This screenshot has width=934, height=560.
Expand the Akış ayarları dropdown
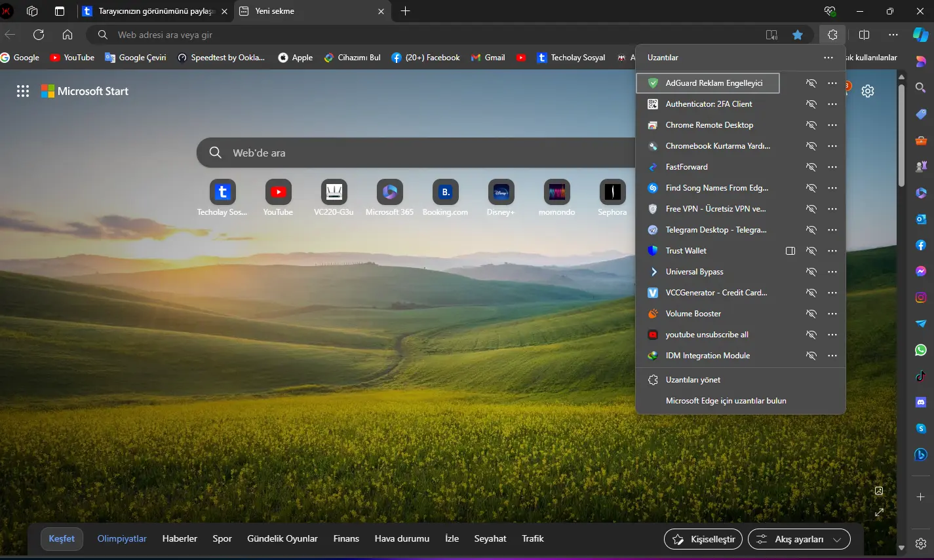[x=799, y=539]
